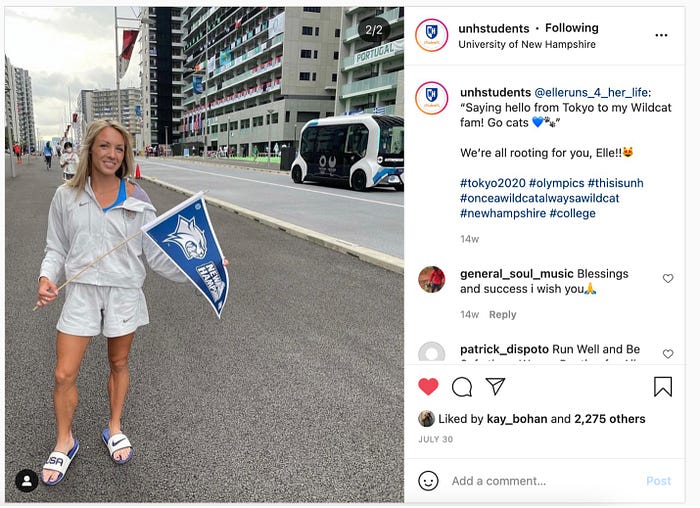Click the Following button
The height and width of the screenshot is (508, 700).
tap(572, 28)
